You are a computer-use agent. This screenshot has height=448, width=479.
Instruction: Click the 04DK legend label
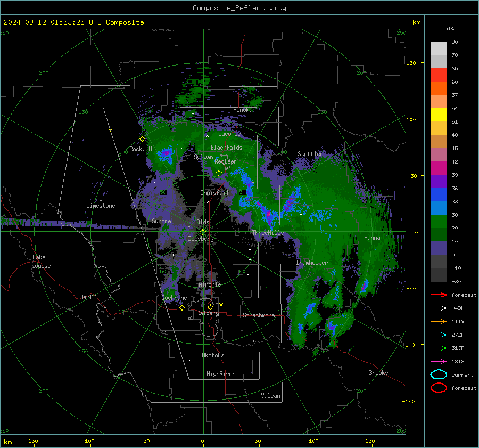click(x=458, y=308)
